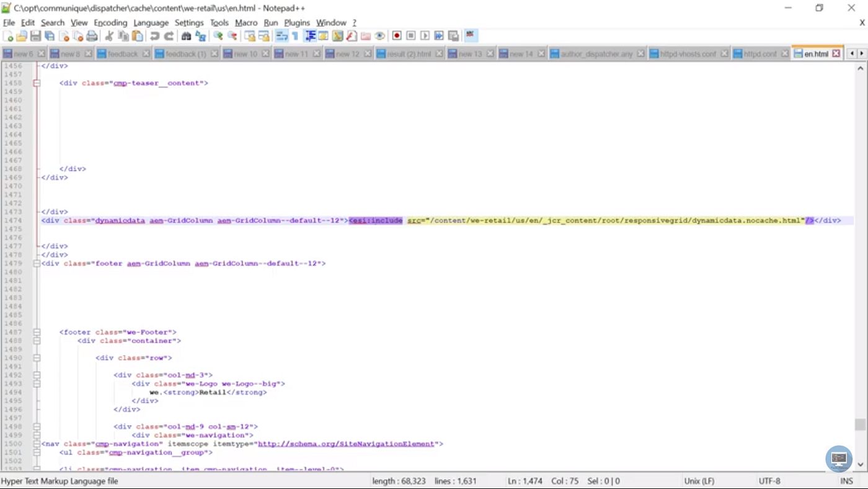
Task: Click the Paste clipboard icon
Action: point(137,36)
